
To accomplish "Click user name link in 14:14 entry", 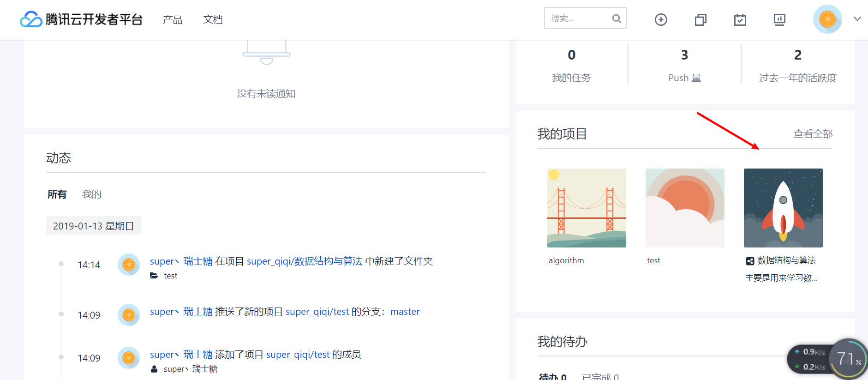I will click(181, 261).
